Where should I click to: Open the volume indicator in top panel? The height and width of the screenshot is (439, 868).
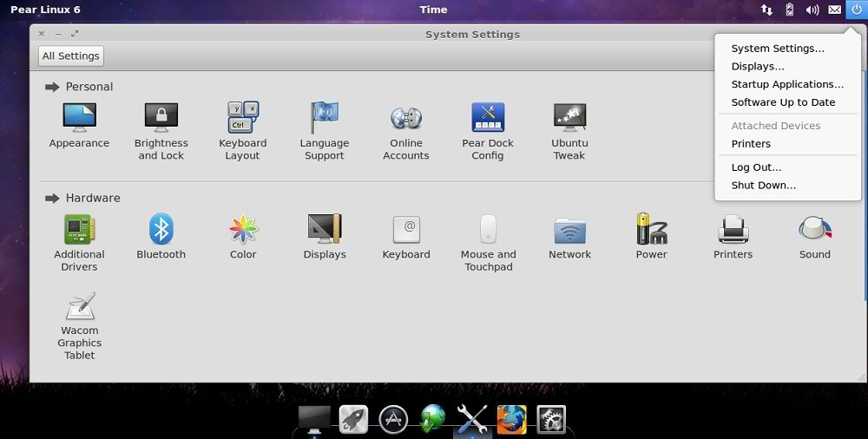click(x=812, y=10)
